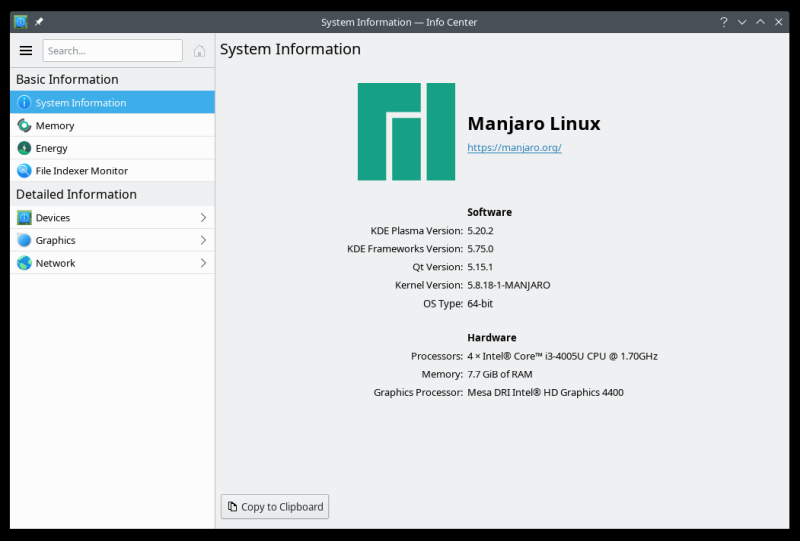800x541 pixels.
Task: Click the Graphics globe icon
Action: pos(24,240)
